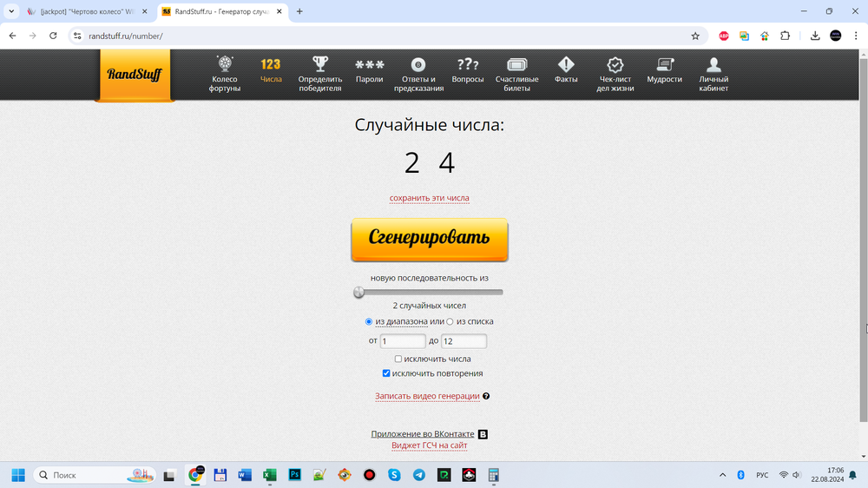Click 'сохранить эти числа' link
868x488 pixels.
tap(429, 198)
